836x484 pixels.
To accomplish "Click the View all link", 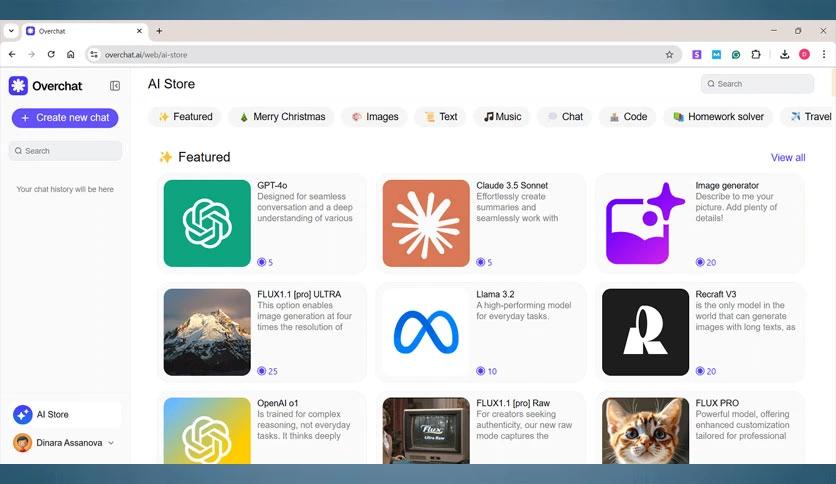I will click(x=787, y=158).
